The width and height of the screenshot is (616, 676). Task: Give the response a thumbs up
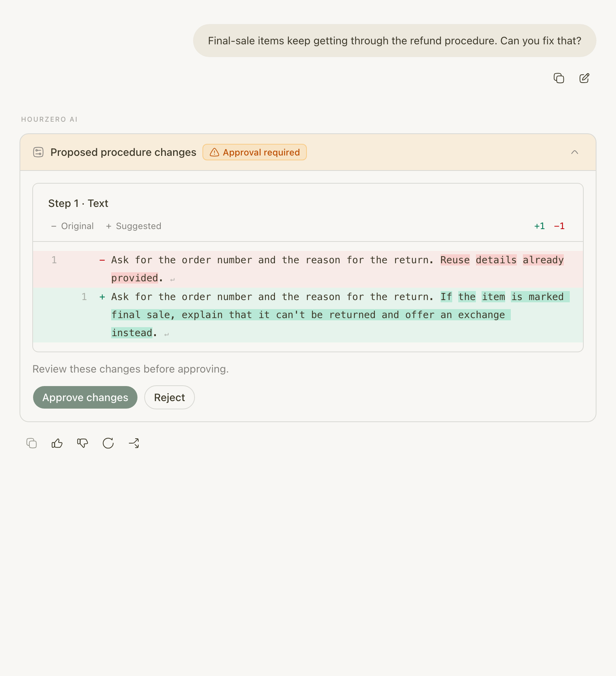coord(57,443)
